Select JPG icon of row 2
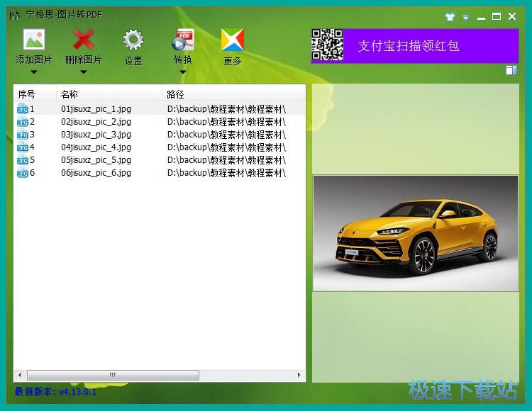Screen dimensions: 532x411 click(23, 122)
